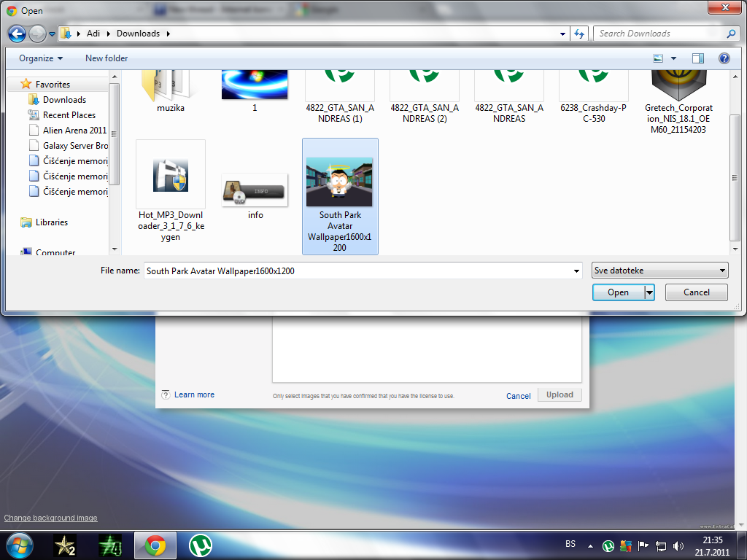This screenshot has width=747, height=560.
Task: Open the File name history dropdown arrow
Action: tap(577, 271)
